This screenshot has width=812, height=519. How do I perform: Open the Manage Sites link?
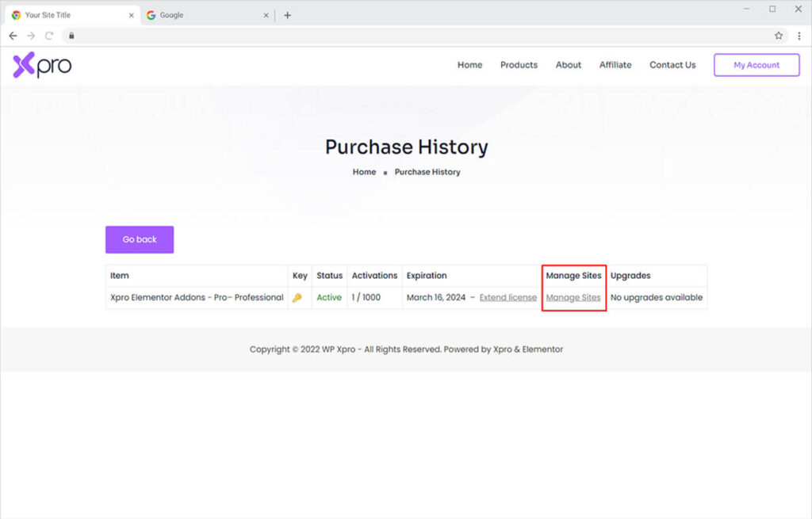point(573,298)
